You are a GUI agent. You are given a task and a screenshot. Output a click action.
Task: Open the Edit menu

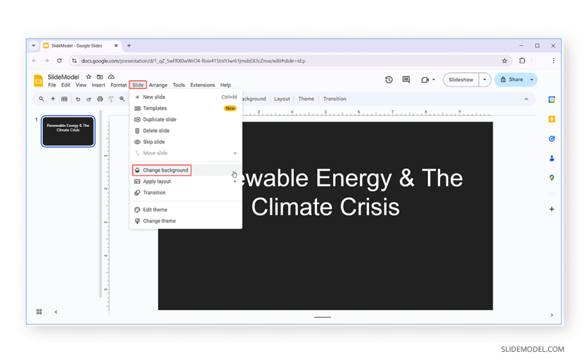[66, 85]
